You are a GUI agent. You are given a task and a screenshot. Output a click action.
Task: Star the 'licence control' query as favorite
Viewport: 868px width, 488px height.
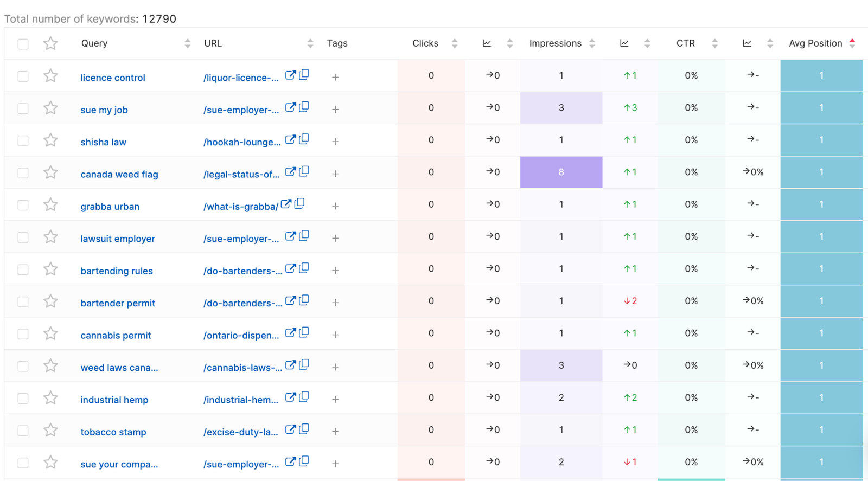(x=50, y=76)
